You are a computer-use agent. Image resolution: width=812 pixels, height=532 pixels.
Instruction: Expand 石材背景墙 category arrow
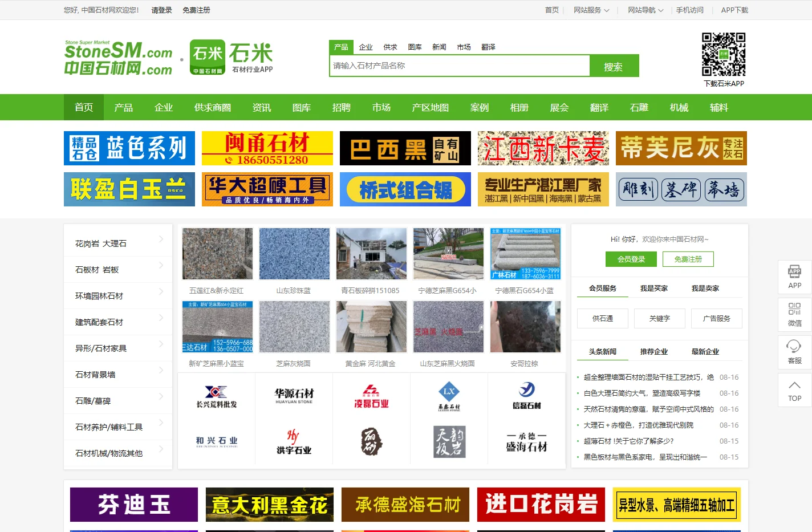click(161, 370)
